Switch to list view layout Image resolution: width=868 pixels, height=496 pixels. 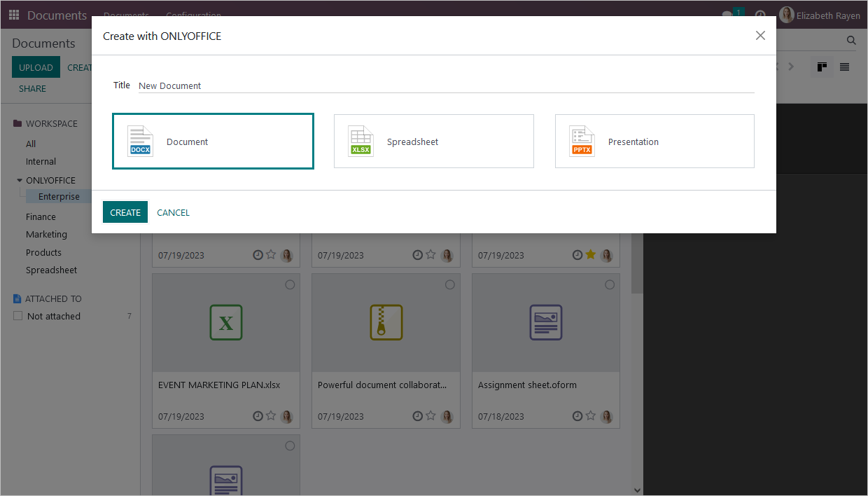tap(844, 67)
